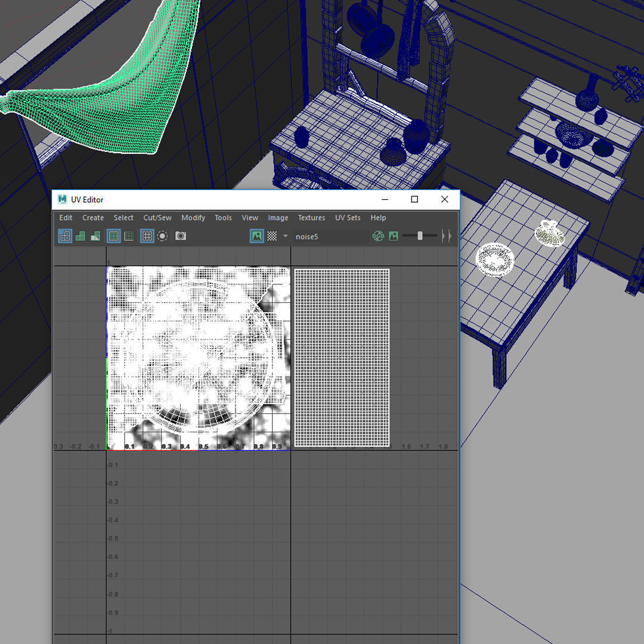Open the Edit menu in UV Editor
This screenshot has height=644, width=644.
click(66, 218)
